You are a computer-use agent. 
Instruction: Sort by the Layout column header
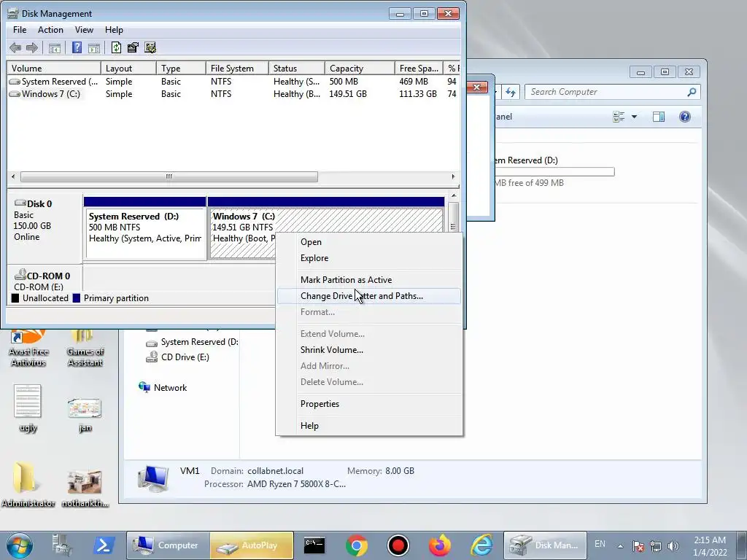128,68
